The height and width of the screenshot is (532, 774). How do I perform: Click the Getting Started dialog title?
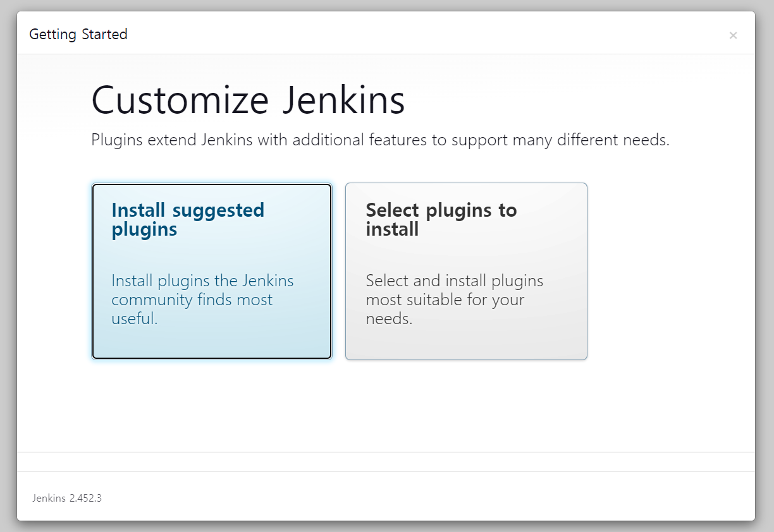coord(78,34)
